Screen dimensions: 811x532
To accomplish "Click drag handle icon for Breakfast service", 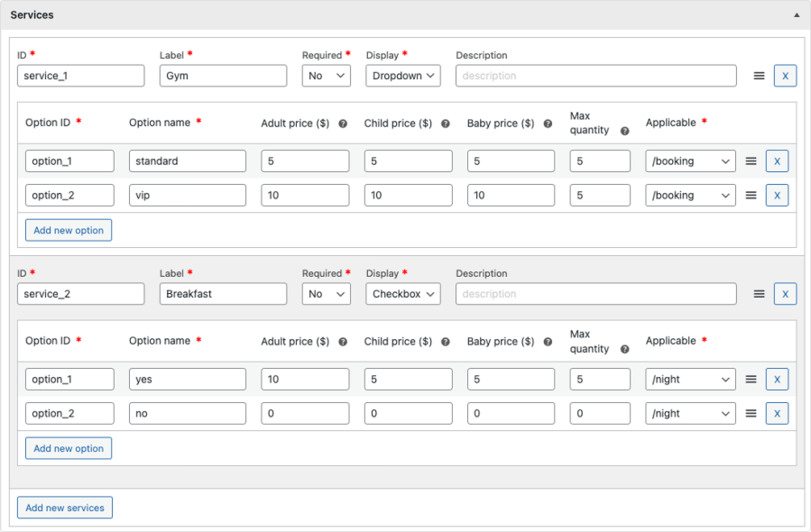I will [760, 294].
